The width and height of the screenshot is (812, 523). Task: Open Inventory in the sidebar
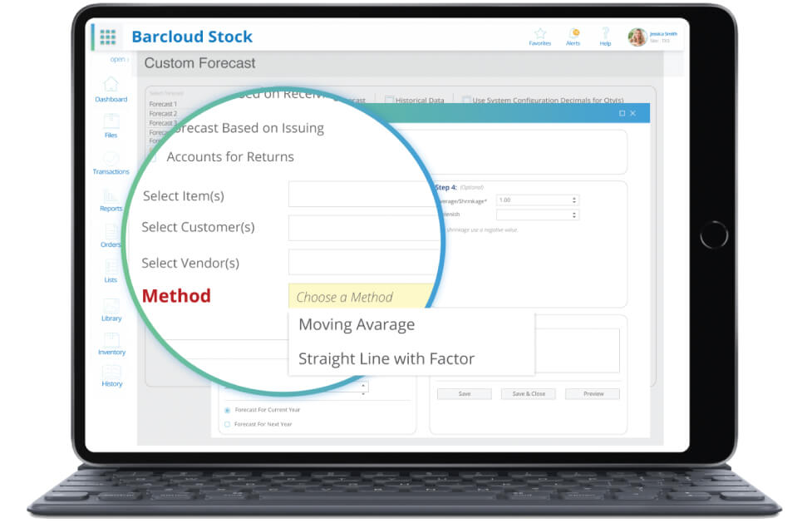112,344
